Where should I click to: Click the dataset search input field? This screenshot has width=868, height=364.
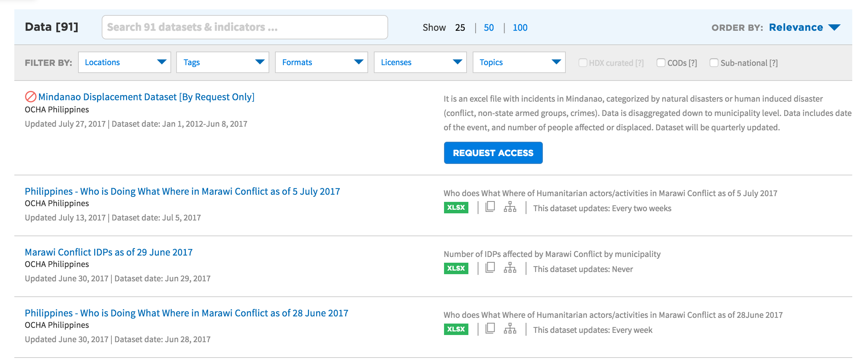(245, 27)
